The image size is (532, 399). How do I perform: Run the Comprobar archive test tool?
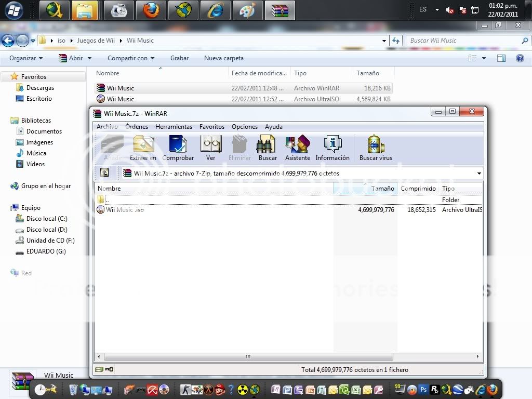pos(178,148)
